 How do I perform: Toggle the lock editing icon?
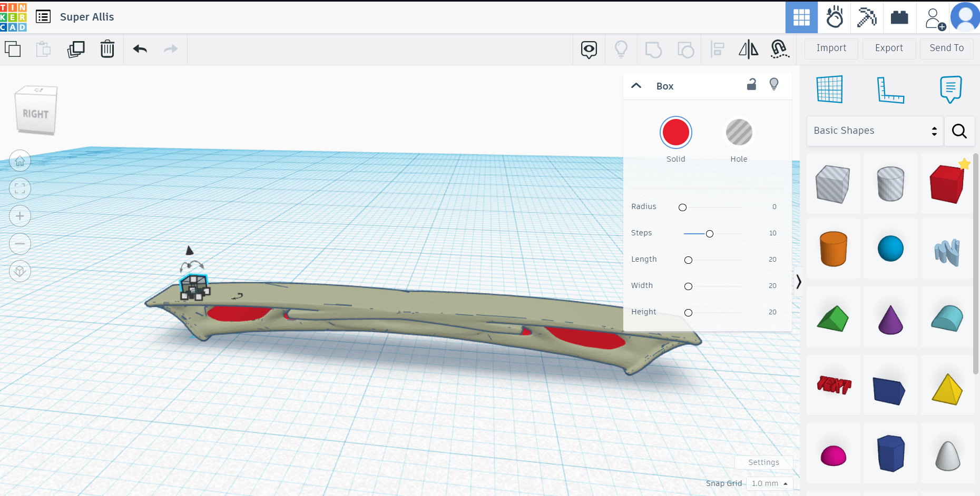tap(751, 84)
